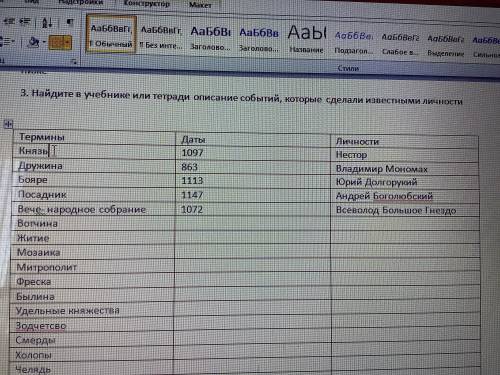
Task: Toggle paragraph formatting marks display
Action: point(70,22)
